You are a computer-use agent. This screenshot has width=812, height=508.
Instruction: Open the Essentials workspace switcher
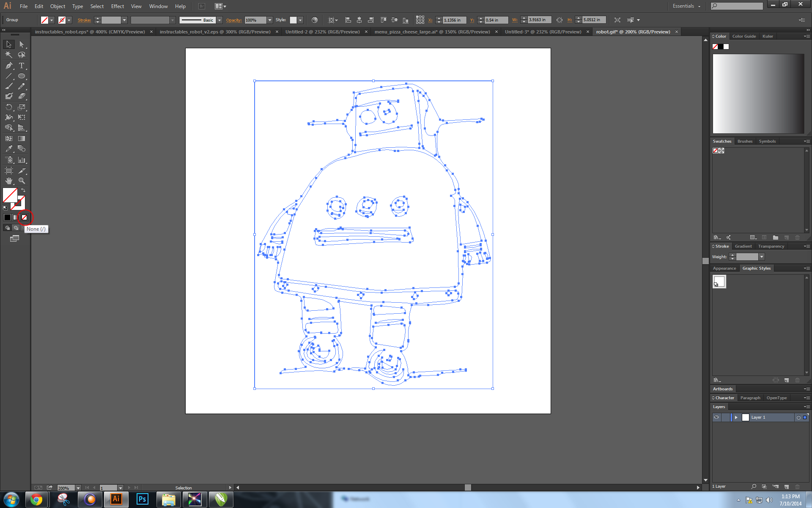[686, 6]
